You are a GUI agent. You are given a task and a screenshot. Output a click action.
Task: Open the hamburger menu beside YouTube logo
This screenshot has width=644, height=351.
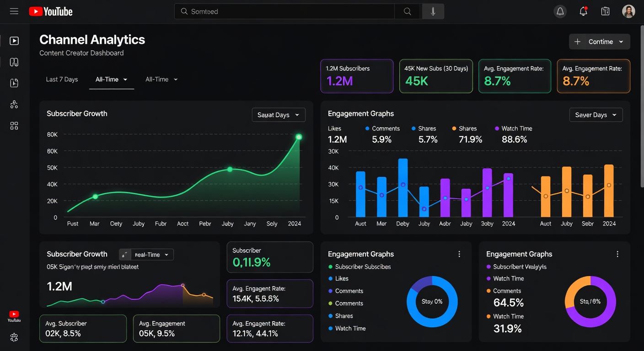[x=14, y=11]
